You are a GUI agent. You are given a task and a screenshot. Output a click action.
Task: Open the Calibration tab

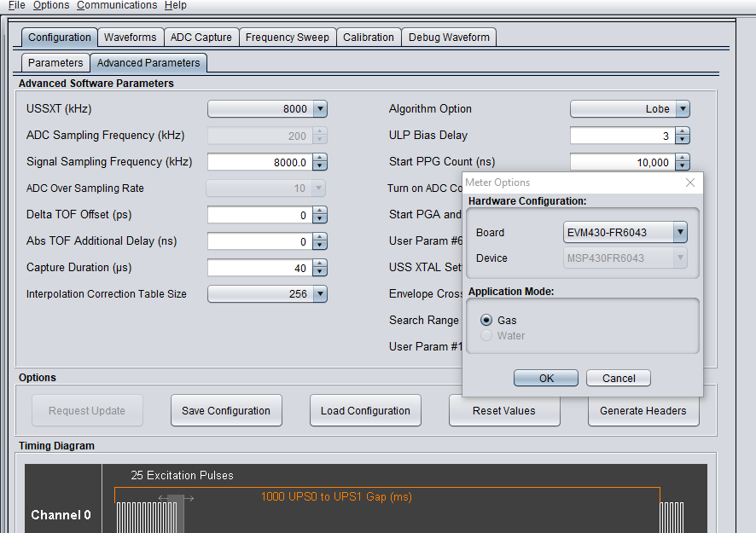pyautogui.click(x=369, y=38)
